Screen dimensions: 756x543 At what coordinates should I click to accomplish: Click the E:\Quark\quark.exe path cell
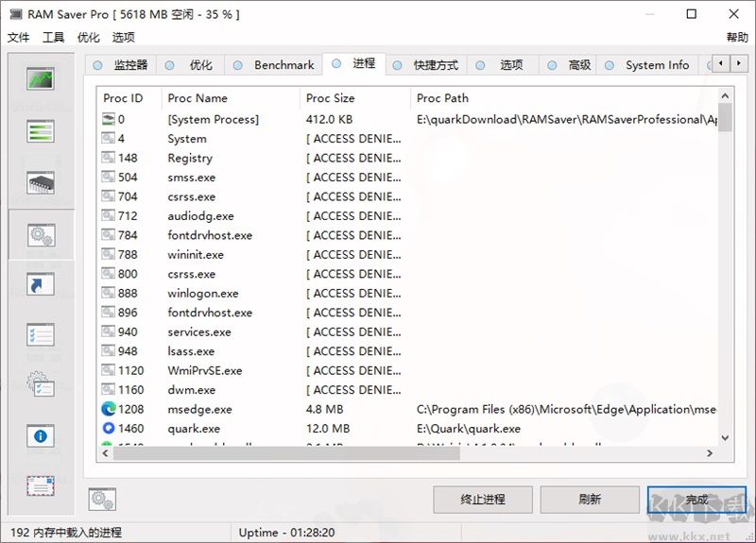pyautogui.click(x=468, y=429)
